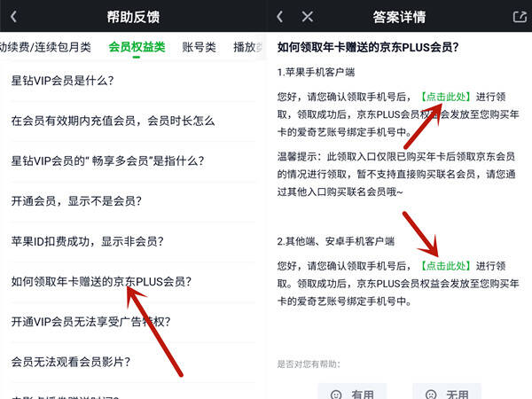532x399 pixels.
Task: Tap the 答案详情 page title
Action: [399, 17]
